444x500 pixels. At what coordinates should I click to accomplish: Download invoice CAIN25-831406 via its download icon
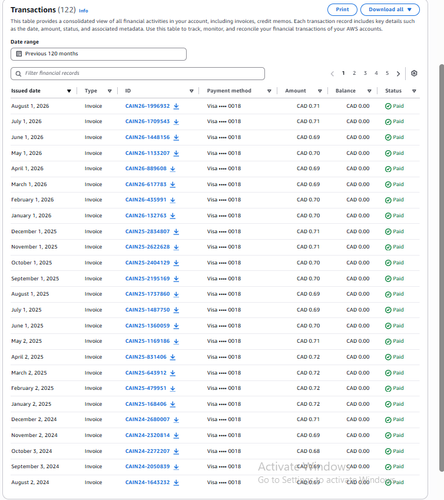point(173,357)
